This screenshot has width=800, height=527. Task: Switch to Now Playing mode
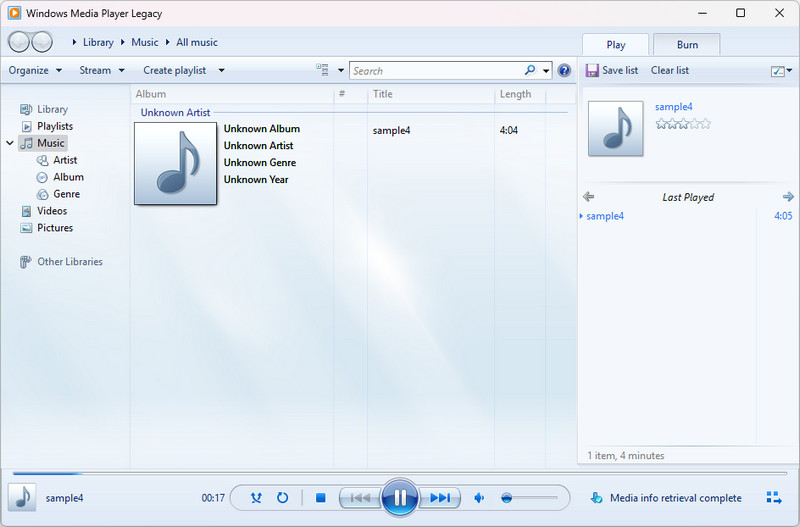[x=774, y=497]
